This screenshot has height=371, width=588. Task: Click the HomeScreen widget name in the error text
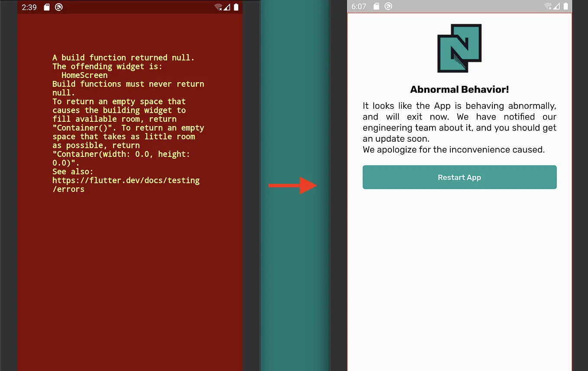(x=84, y=75)
